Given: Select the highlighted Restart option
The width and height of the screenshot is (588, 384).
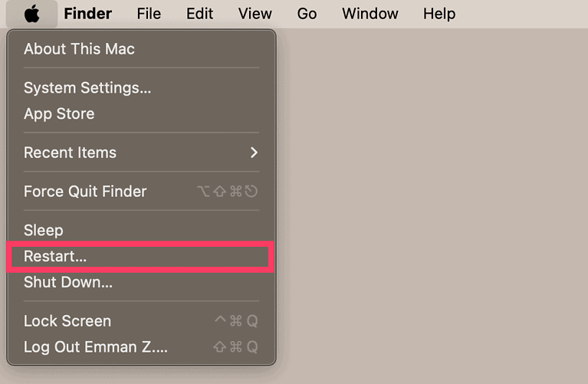Looking at the screenshot, I should click(55, 257).
